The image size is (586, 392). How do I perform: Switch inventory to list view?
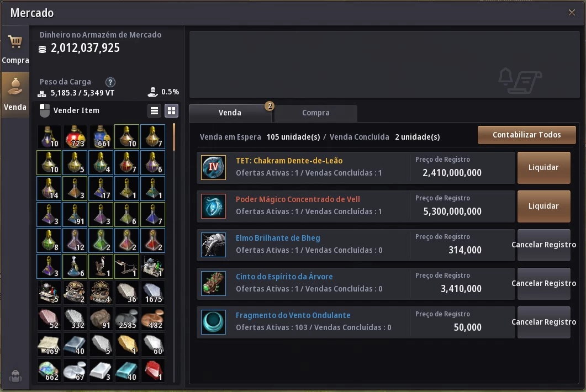tap(154, 110)
